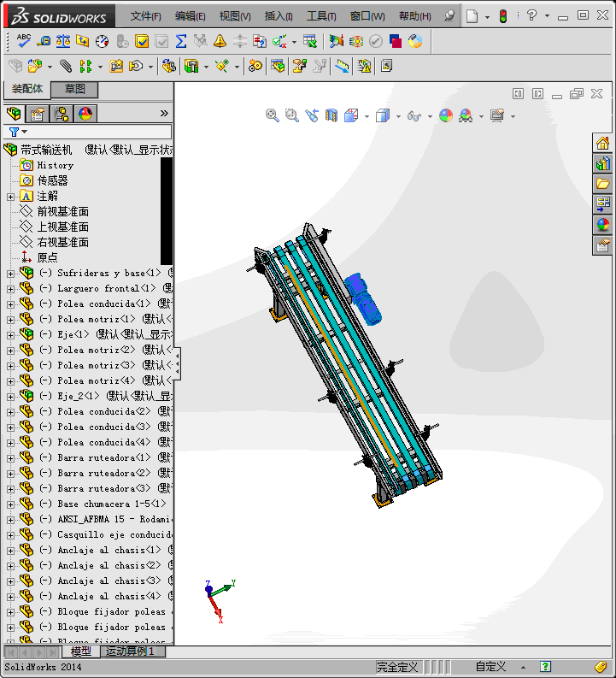Click the Compare Documents icon
The width and height of the screenshot is (616, 678).
click(259, 42)
